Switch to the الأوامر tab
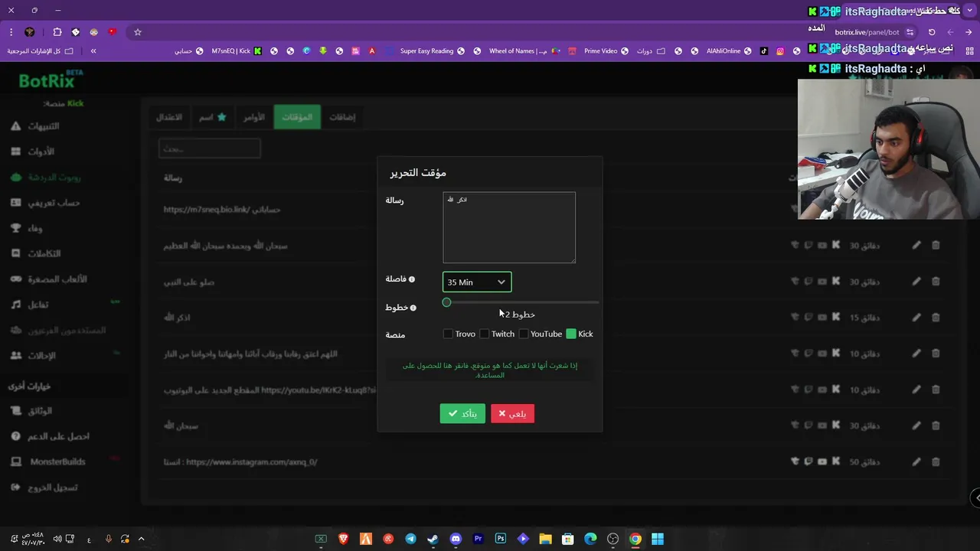The height and width of the screenshot is (551, 980). (254, 117)
